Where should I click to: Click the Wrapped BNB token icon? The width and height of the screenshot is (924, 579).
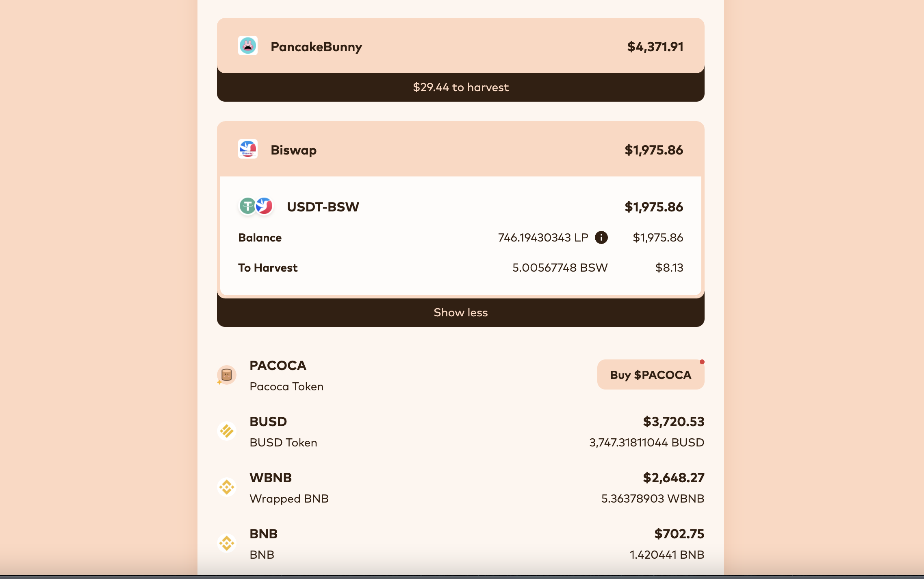226,486
